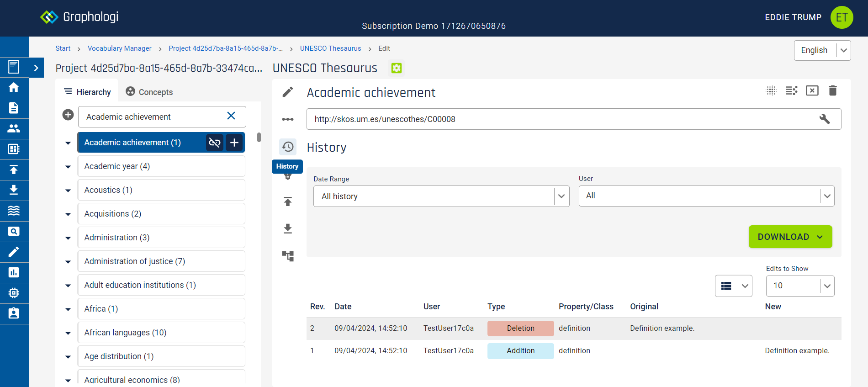
Task: Select Administration (3) in hierarchy
Action: [x=161, y=238]
